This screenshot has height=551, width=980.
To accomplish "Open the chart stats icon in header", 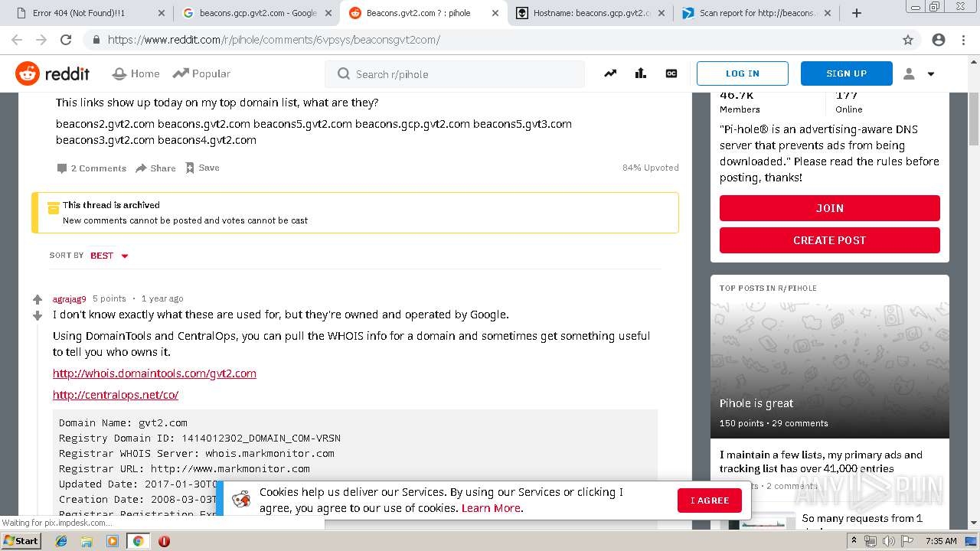I will [x=641, y=73].
